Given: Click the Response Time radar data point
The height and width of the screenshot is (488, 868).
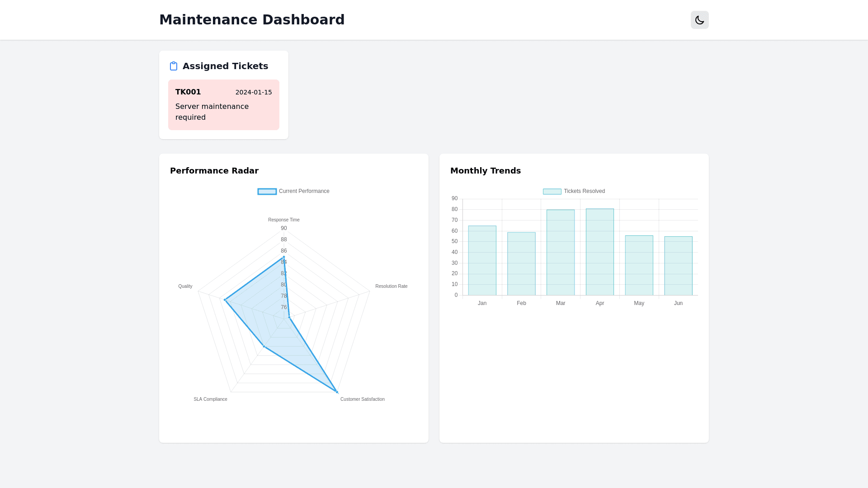Looking at the screenshot, I should [284, 257].
